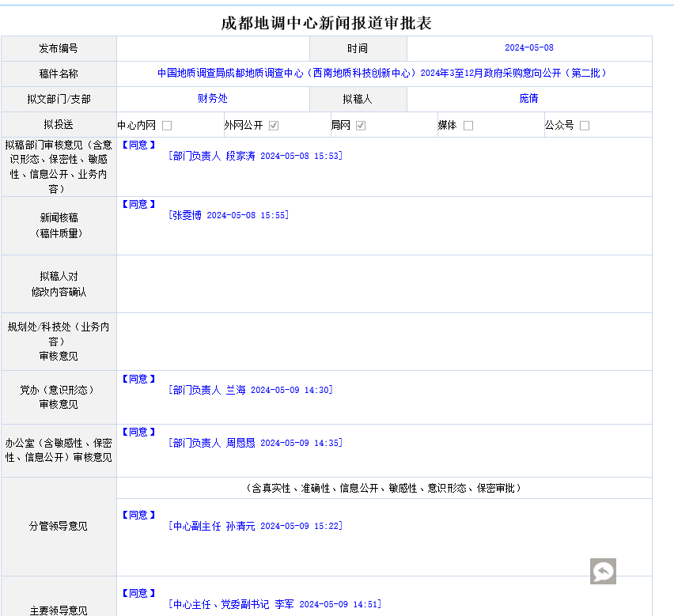This screenshot has height=616, width=674.
Task: Click the note 含真实性、准确性、信息公开
Action: 384,488
